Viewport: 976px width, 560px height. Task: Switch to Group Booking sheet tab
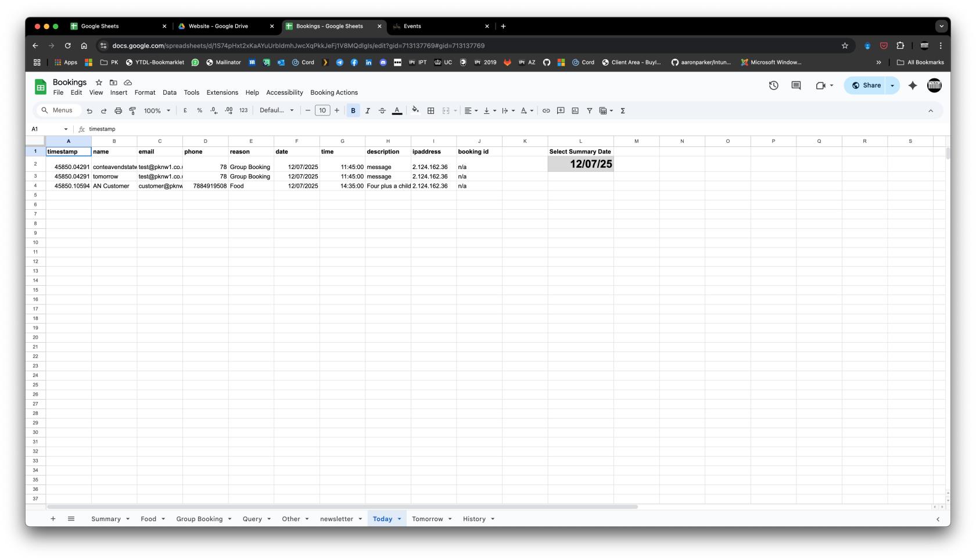click(199, 519)
